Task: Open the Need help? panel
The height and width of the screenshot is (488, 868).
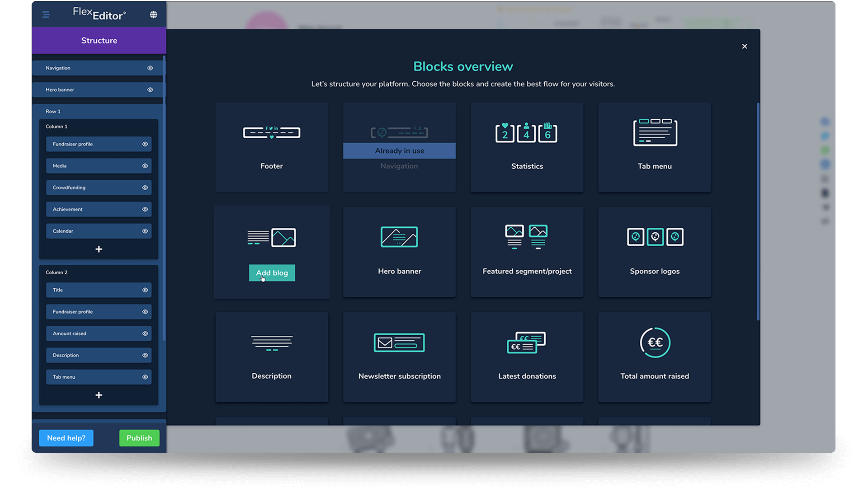Action: pos(66,438)
